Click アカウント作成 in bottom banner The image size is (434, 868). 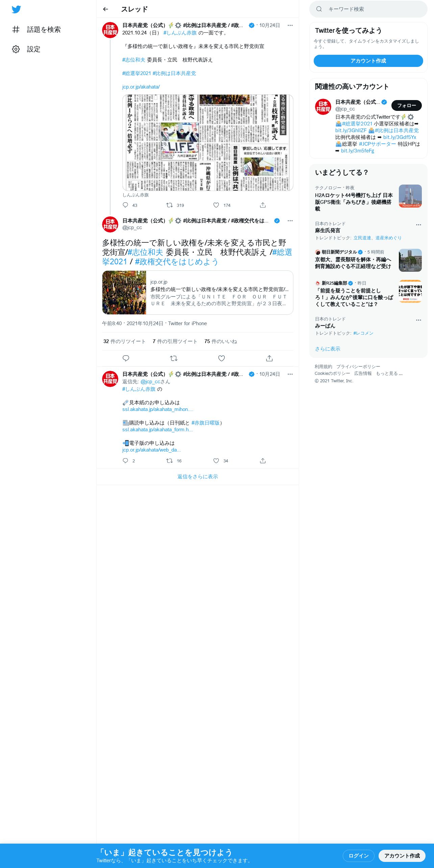tap(402, 855)
